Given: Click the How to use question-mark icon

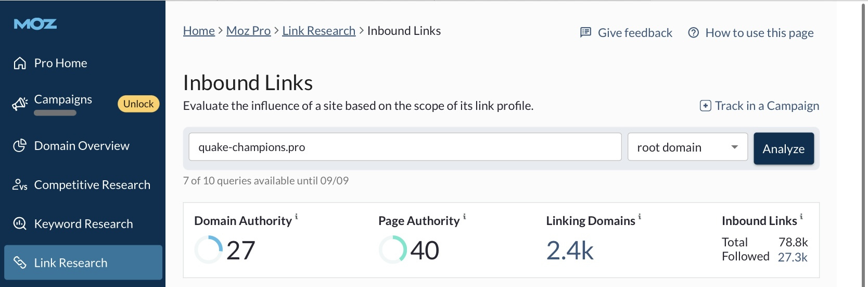Looking at the screenshot, I should 693,33.
